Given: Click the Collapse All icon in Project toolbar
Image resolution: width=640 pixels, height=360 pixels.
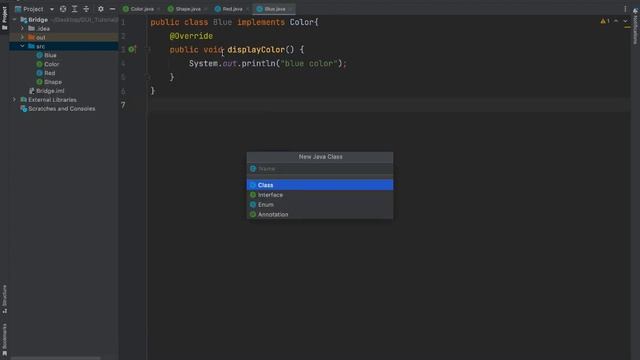Looking at the screenshot, I should 86,9.
